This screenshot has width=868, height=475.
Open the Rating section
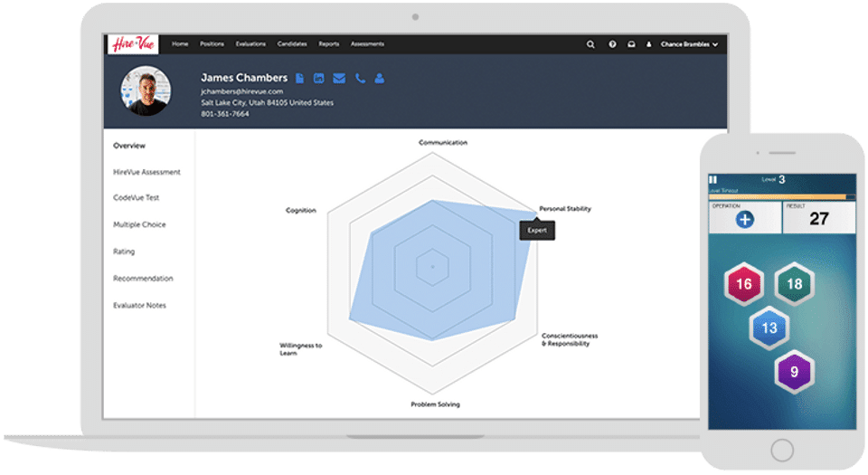pyautogui.click(x=124, y=252)
